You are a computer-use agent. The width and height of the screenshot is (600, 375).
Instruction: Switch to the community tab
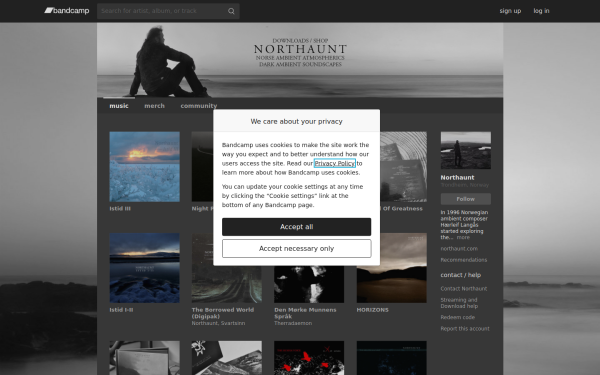click(199, 106)
